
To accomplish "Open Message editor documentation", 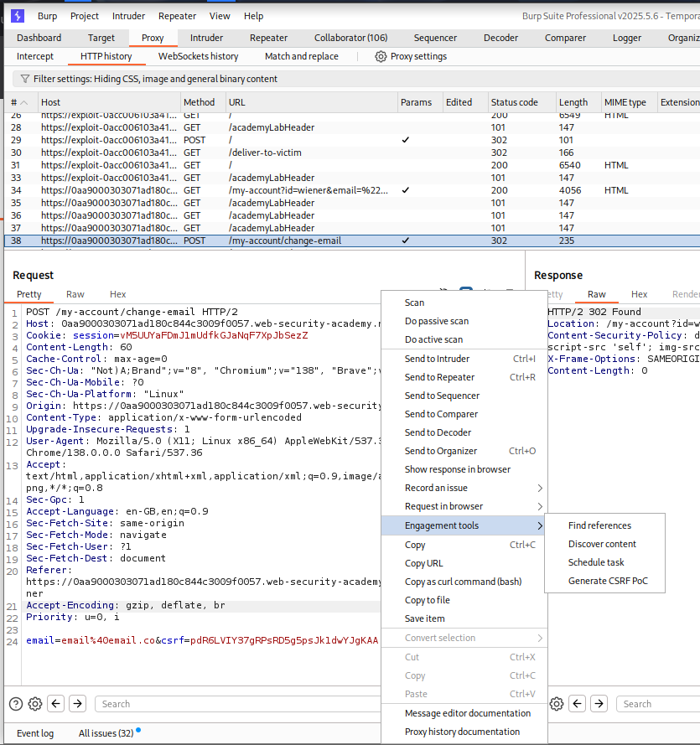I will click(464, 714).
